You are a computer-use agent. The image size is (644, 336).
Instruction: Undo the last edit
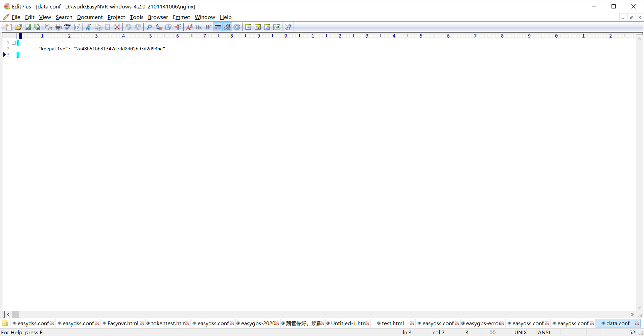[x=128, y=27]
